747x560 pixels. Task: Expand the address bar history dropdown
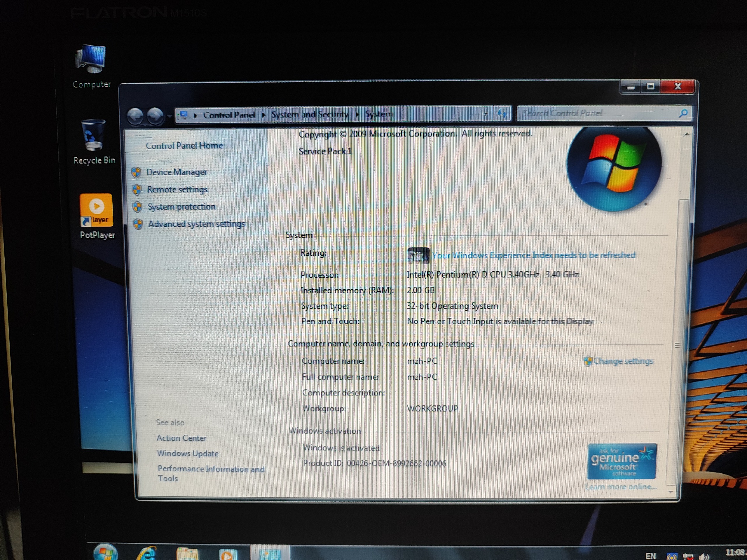click(x=485, y=114)
